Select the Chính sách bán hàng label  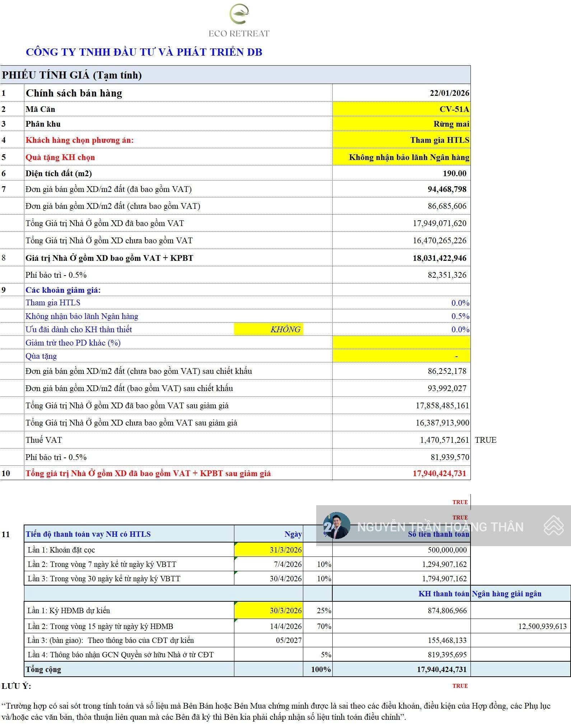tap(74, 93)
